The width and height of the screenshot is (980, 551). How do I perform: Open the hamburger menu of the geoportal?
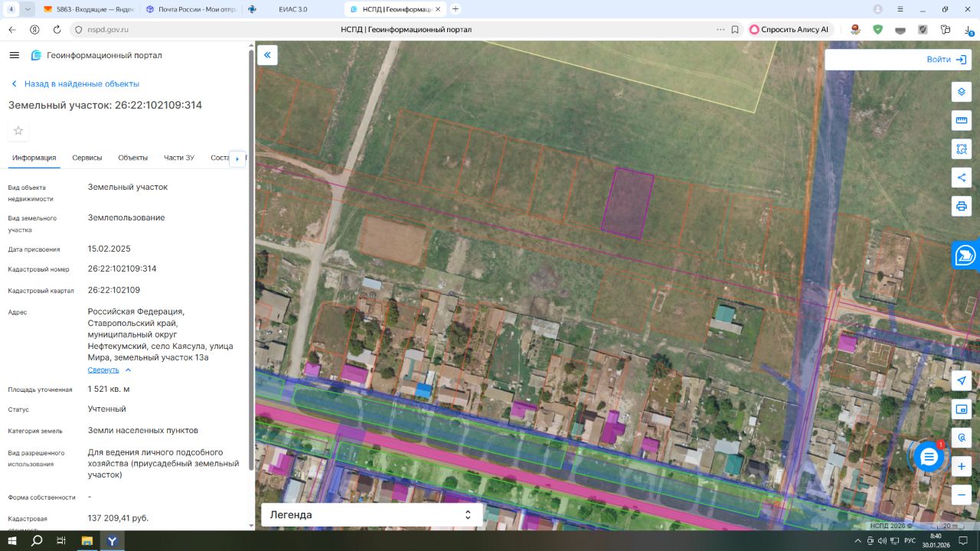point(14,55)
